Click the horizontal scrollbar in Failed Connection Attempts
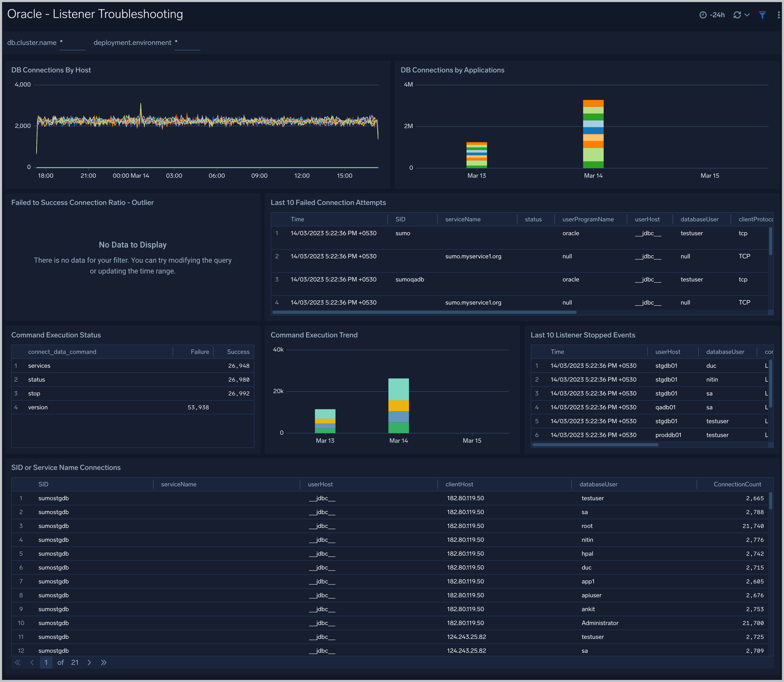Screen dimensions: 784x682 pyautogui.click(x=424, y=312)
